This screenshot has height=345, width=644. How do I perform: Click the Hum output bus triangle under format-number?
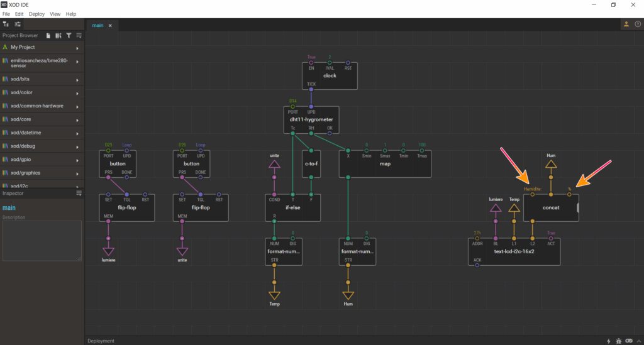point(348,295)
